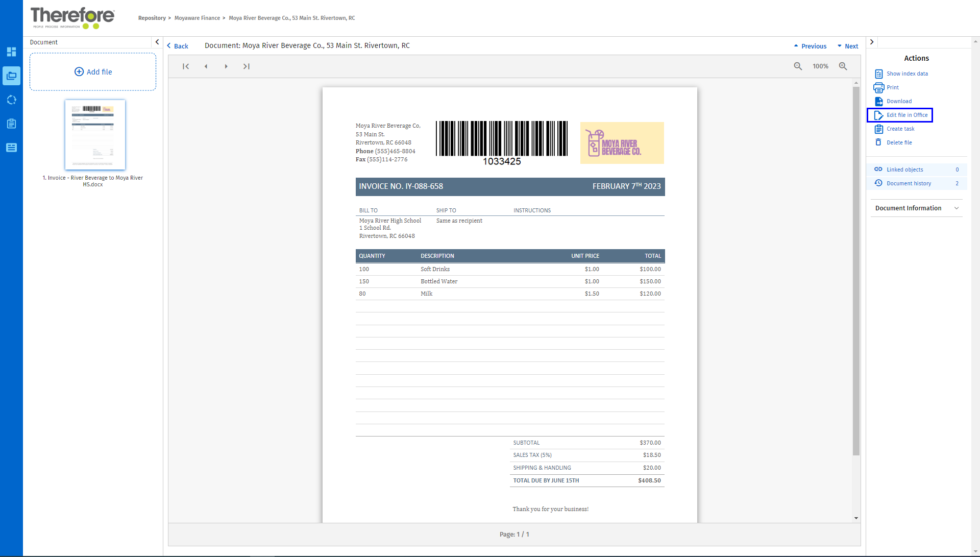Go to first page of document

pos(186,66)
